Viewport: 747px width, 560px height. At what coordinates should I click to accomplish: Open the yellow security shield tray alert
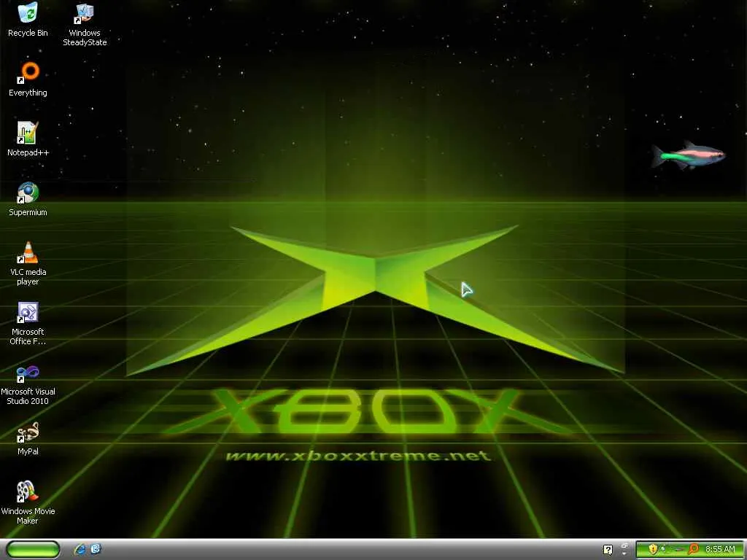coord(653,549)
